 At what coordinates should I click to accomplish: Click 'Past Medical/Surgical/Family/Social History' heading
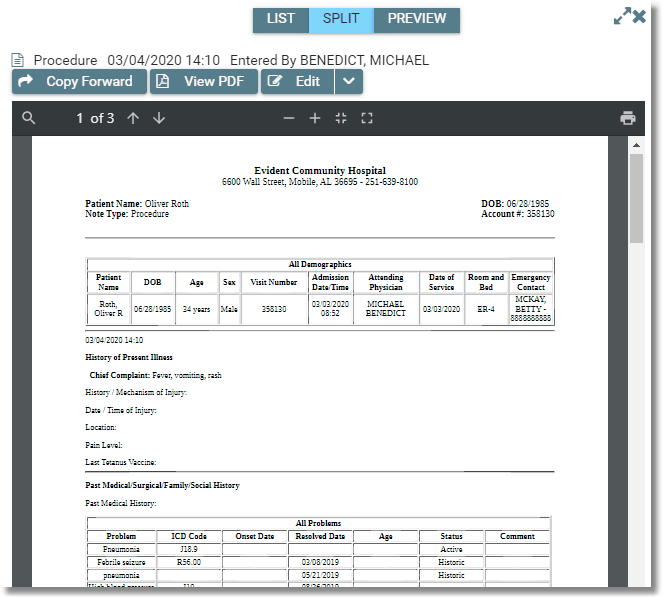tap(162, 486)
